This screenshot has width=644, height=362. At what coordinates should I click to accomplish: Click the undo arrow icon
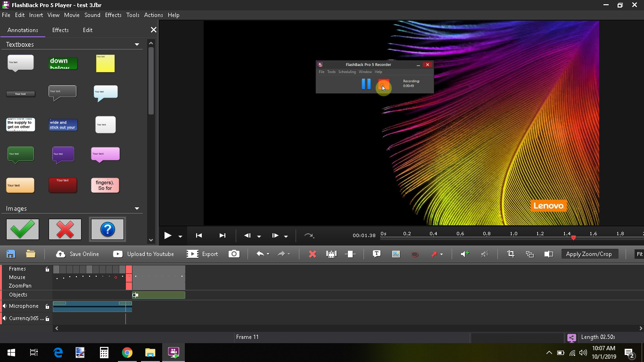260,254
